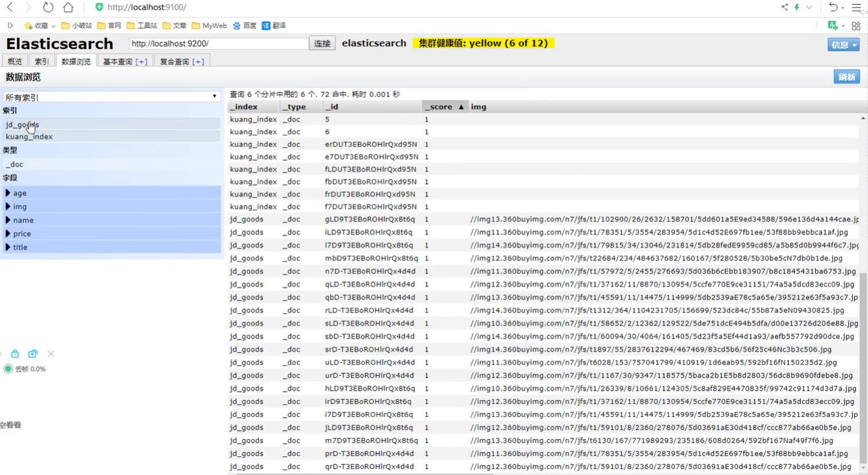Sort by the _index column header
Viewport: 868px width, 475px height.
[253, 107]
